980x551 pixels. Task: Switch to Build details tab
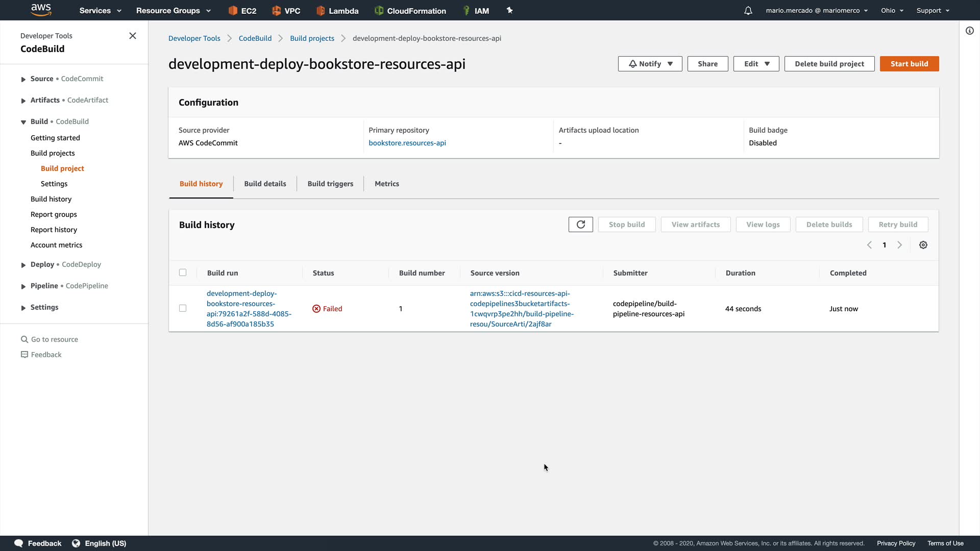pyautogui.click(x=265, y=184)
